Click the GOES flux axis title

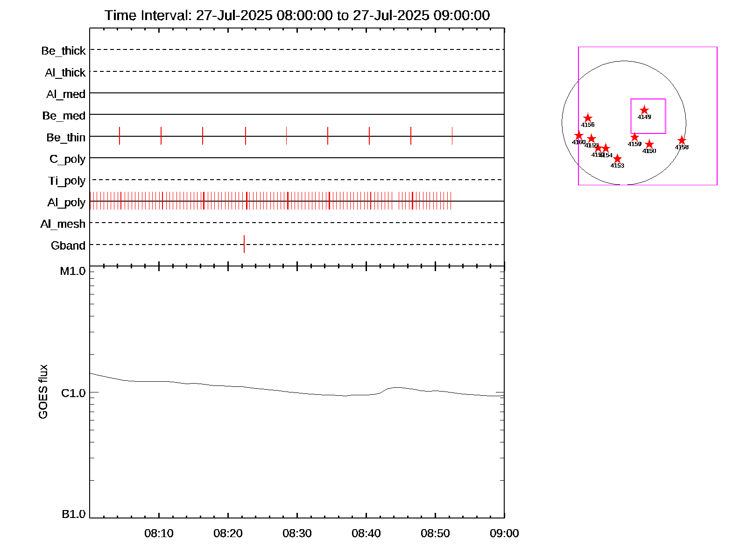pyautogui.click(x=43, y=392)
